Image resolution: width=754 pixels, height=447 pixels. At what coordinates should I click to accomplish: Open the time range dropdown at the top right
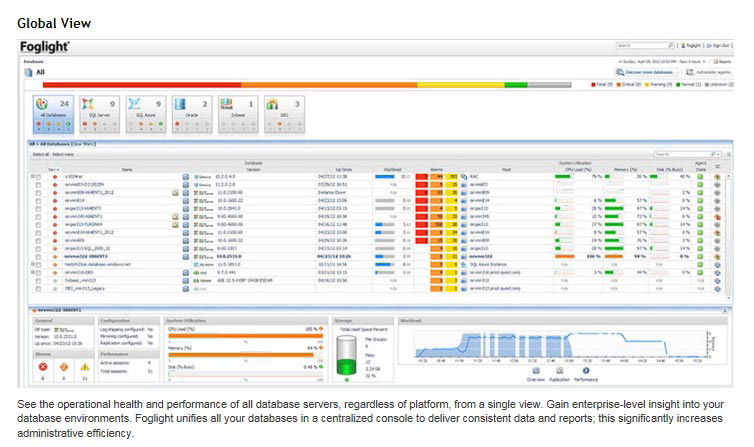pos(704,62)
